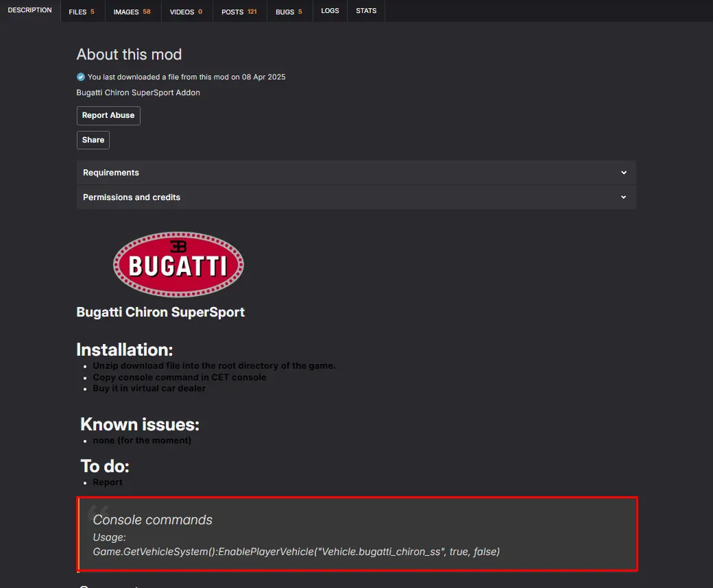Open the Stats tab
Screen dimensions: 713x588
pyautogui.click(x=366, y=10)
